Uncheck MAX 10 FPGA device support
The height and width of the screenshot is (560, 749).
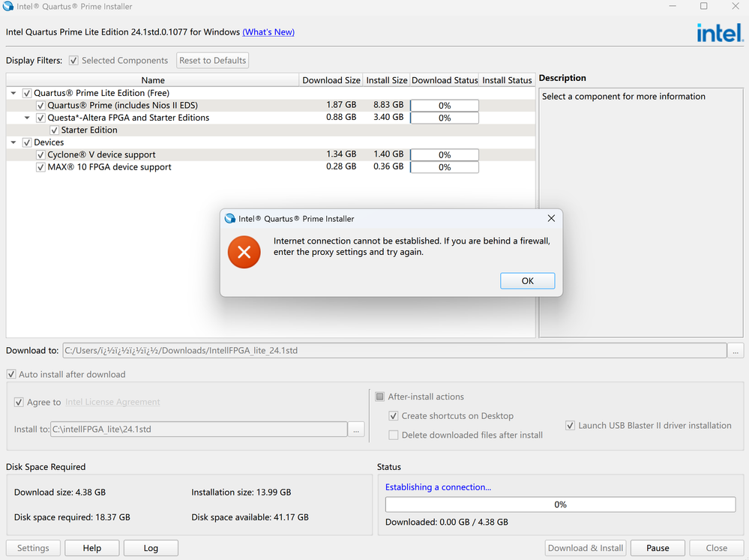point(40,167)
